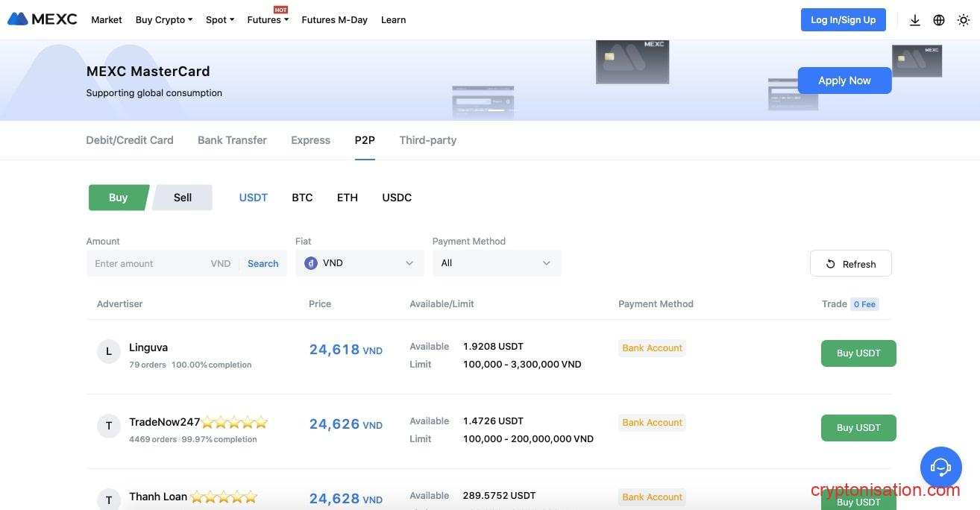
Task: Open the app download icon in the header
Action: point(915,20)
